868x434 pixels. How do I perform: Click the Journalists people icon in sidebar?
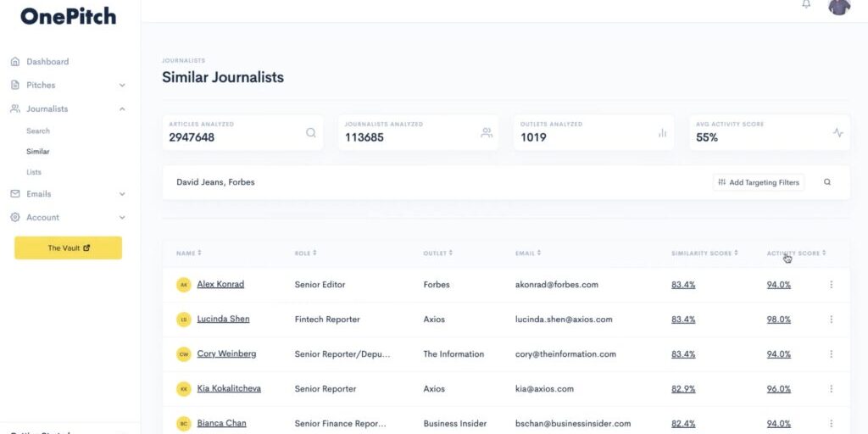pos(15,109)
